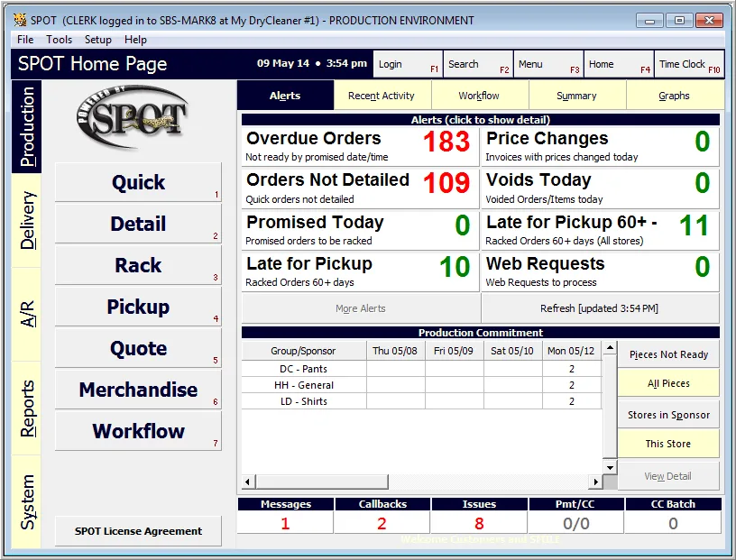The image size is (736, 560).
Task: Open the SPOT License Agreement
Action: (138, 531)
